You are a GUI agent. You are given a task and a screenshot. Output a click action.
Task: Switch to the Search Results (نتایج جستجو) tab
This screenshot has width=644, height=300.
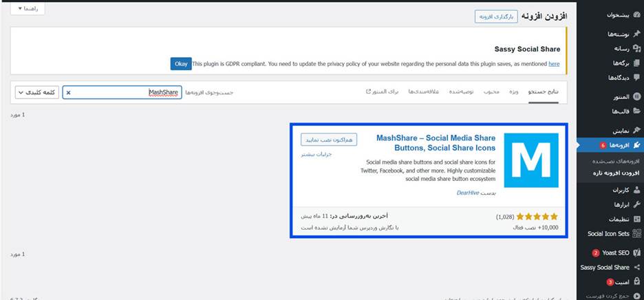tap(543, 92)
